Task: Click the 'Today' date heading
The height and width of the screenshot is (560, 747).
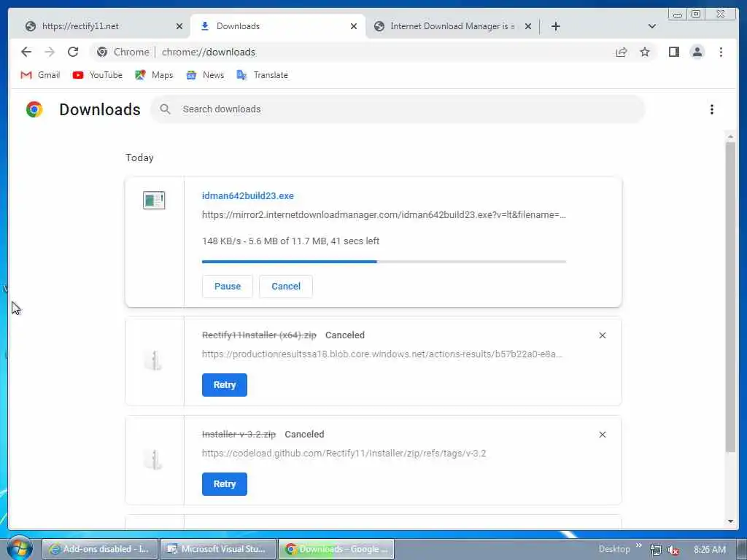Action: (139, 157)
